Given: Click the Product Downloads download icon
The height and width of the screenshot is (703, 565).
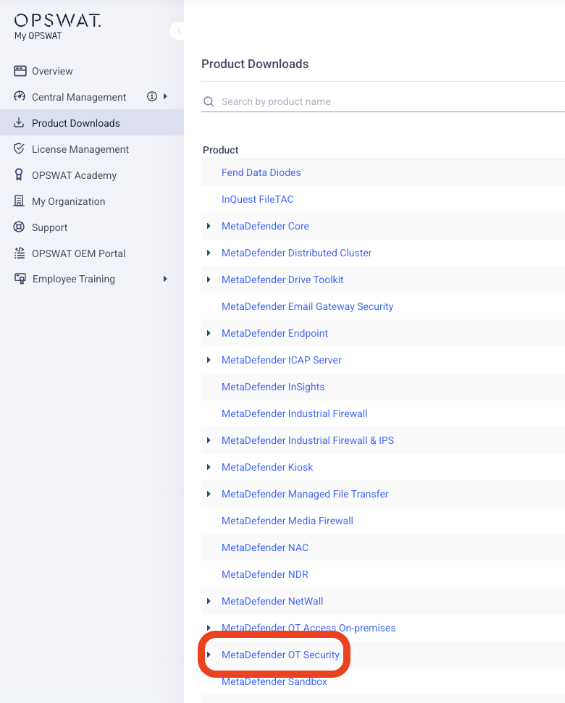Looking at the screenshot, I should coord(19,122).
